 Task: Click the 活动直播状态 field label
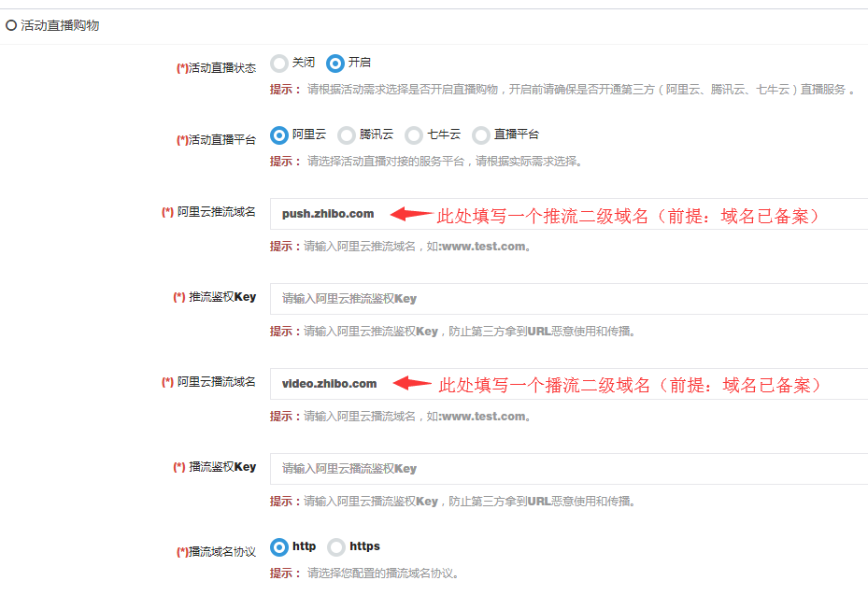(217, 68)
